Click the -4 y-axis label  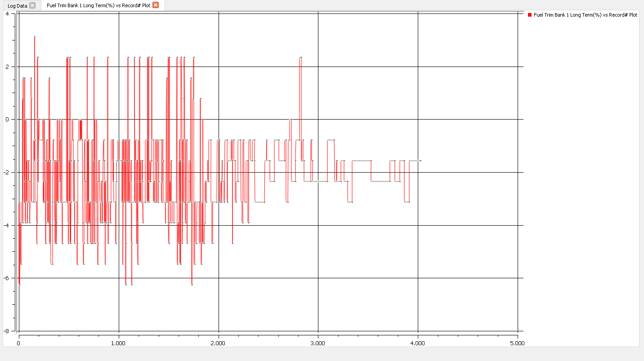[7, 225]
